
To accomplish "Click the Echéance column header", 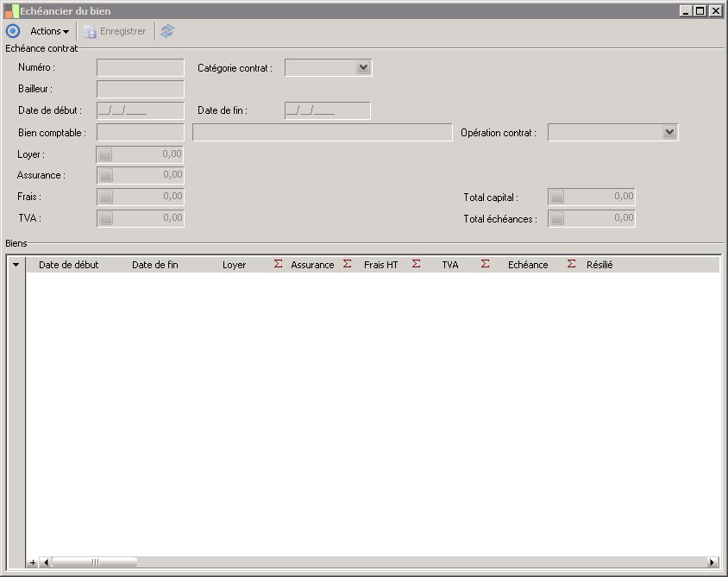I will [528, 265].
